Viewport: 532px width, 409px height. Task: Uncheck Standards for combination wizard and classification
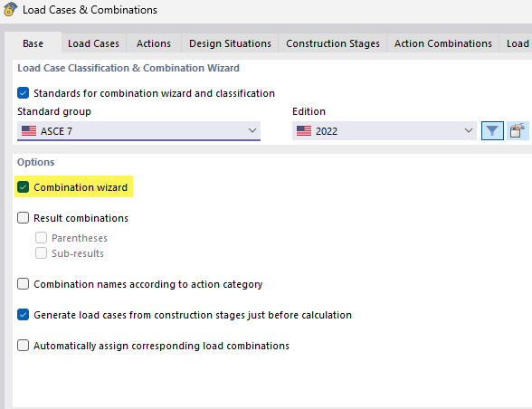click(24, 93)
